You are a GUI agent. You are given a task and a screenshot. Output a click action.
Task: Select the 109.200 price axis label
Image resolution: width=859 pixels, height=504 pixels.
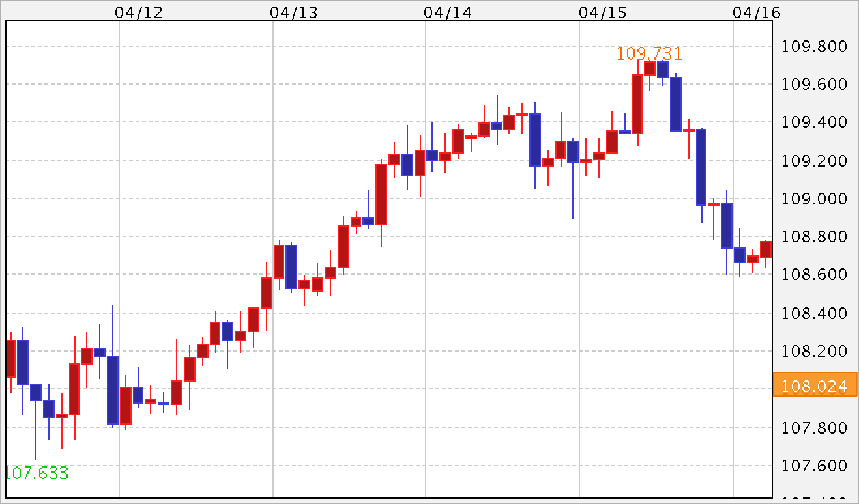(x=814, y=161)
